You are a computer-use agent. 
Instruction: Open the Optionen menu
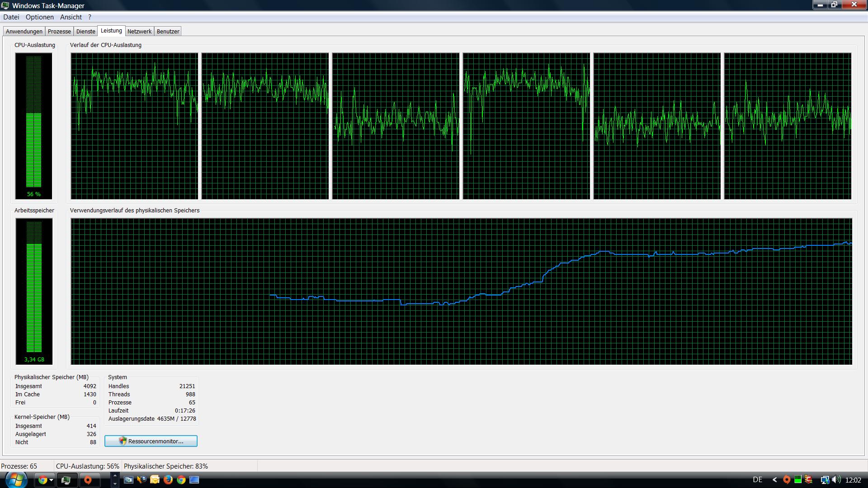pyautogui.click(x=39, y=17)
